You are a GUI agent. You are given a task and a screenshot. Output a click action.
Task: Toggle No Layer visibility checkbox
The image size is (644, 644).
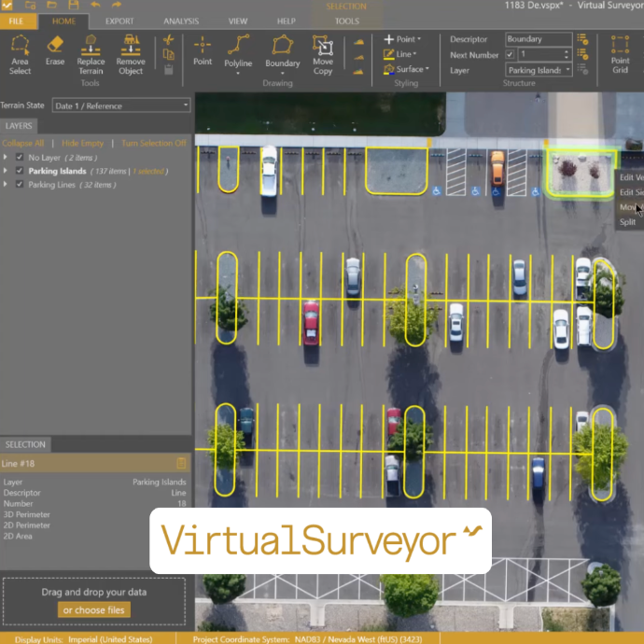pos(20,157)
